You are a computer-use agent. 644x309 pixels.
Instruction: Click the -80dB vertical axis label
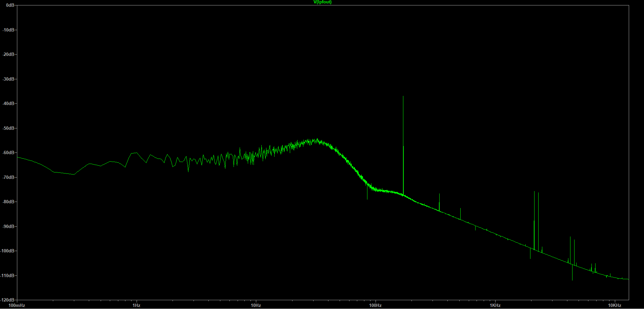[8, 202]
